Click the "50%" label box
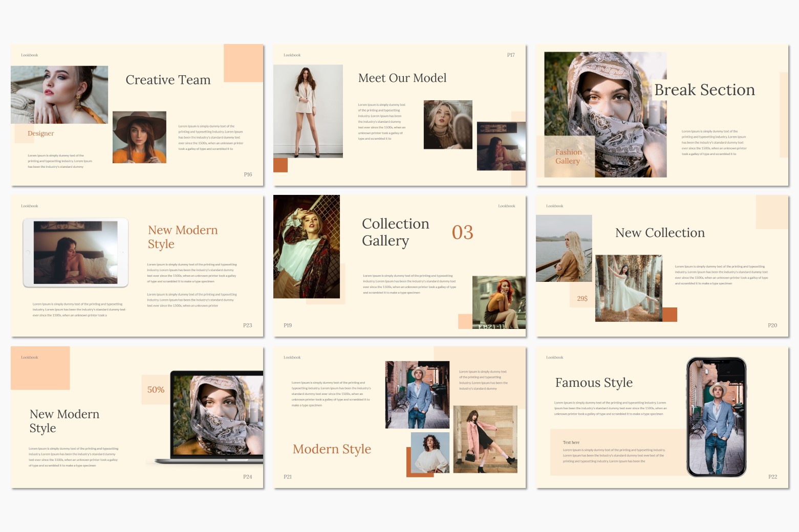The width and height of the screenshot is (799, 532). 156,390
